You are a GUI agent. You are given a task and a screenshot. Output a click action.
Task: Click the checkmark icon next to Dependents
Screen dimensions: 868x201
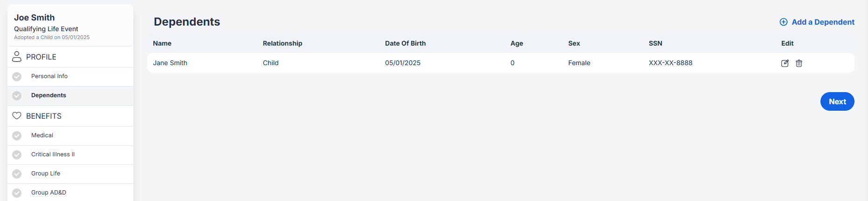(x=17, y=96)
